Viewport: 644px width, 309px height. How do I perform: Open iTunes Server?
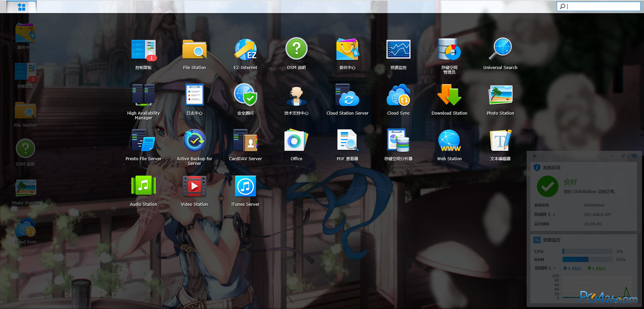246,186
